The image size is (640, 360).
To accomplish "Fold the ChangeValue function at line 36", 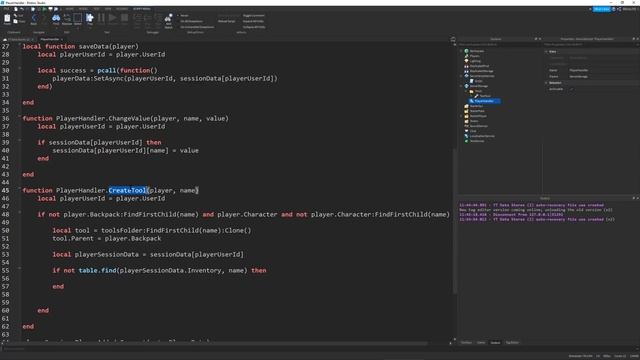I will tap(19, 116).
